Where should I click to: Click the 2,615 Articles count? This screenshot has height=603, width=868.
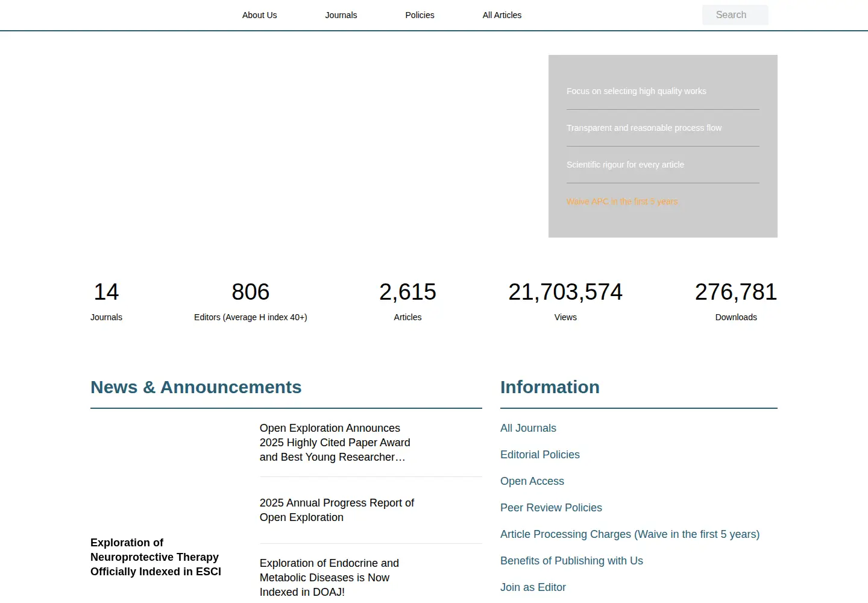pyautogui.click(x=407, y=292)
